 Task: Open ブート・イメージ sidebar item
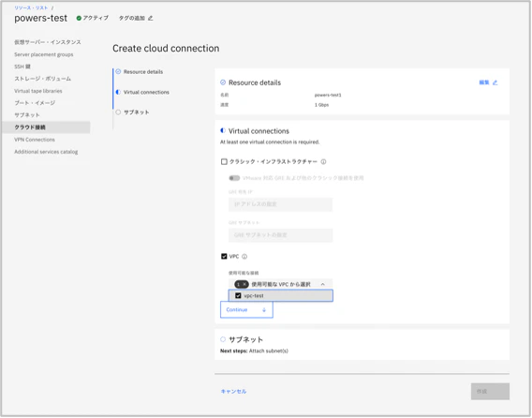point(35,103)
